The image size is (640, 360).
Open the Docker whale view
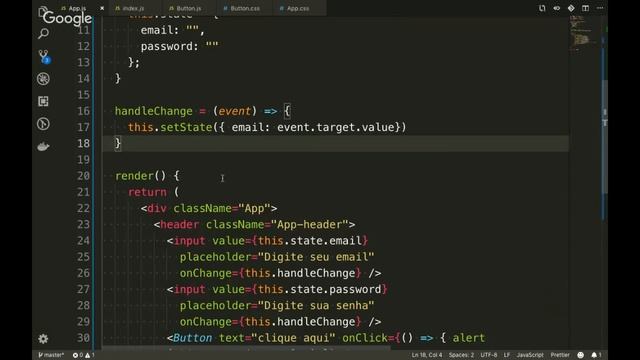pos(43,147)
